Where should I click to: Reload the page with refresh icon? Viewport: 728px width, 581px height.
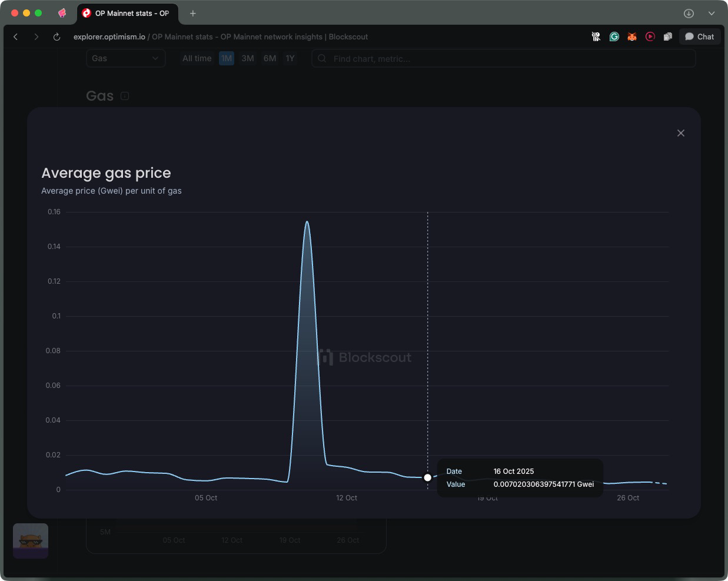pos(56,36)
